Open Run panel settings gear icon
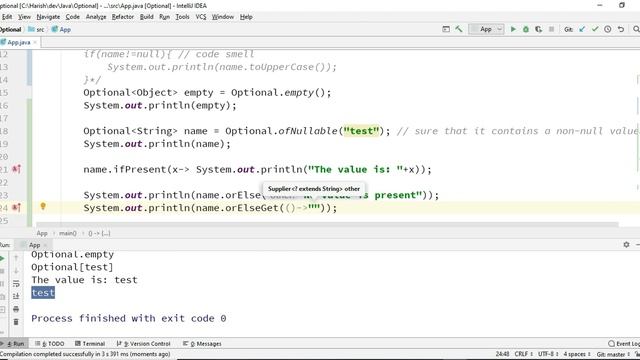The height and width of the screenshot is (360, 640). click(x=626, y=244)
